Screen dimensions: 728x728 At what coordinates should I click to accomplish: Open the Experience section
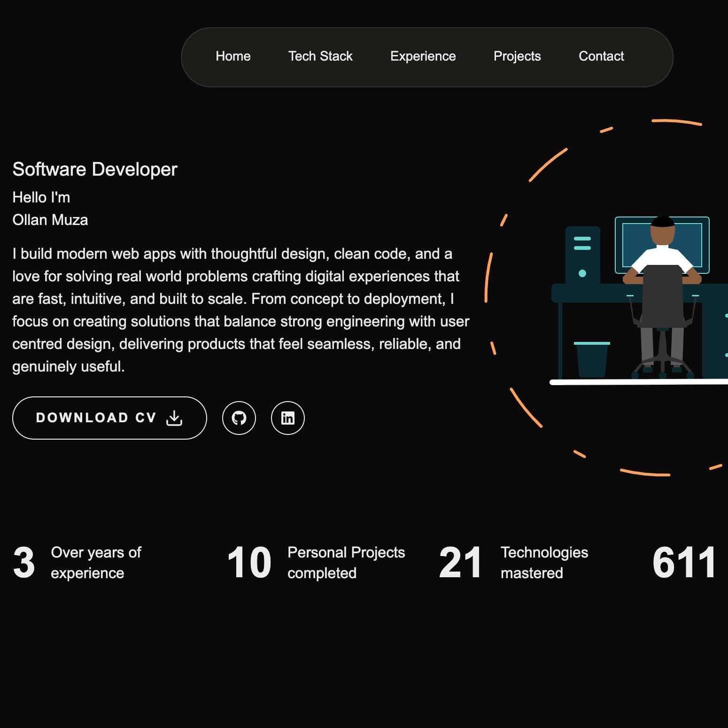click(423, 56)
